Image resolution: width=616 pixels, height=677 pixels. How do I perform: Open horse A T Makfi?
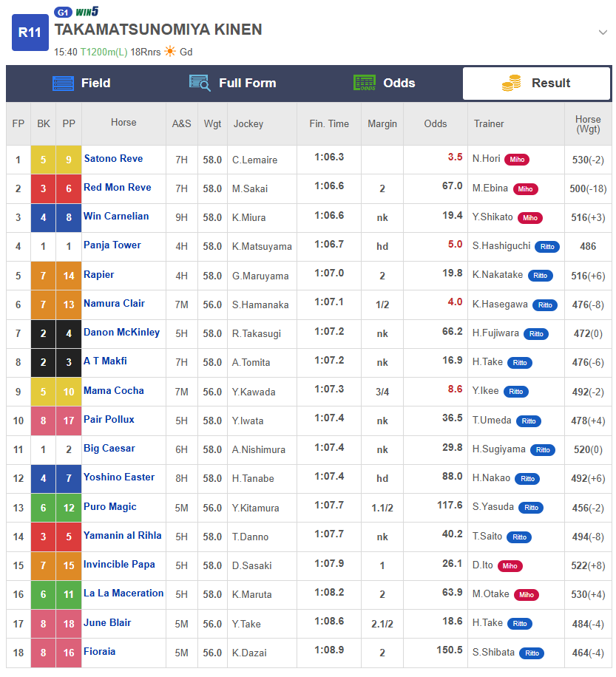coord(106,361)
